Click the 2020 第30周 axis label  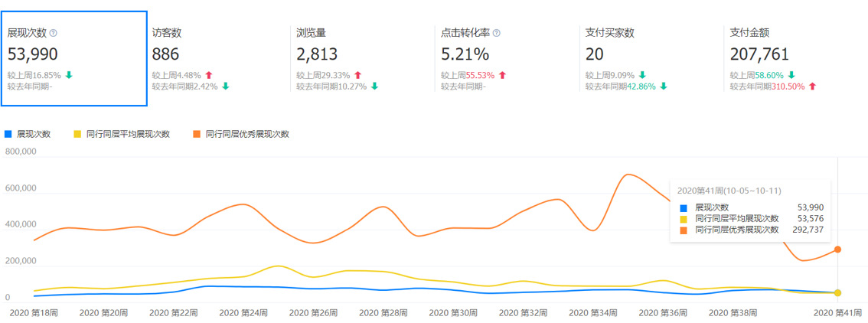452,313
